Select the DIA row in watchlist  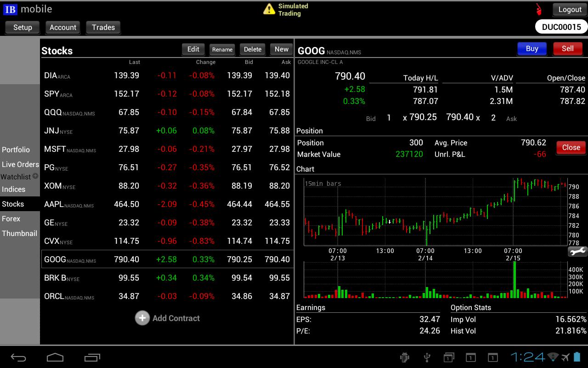tap(167, 75)
